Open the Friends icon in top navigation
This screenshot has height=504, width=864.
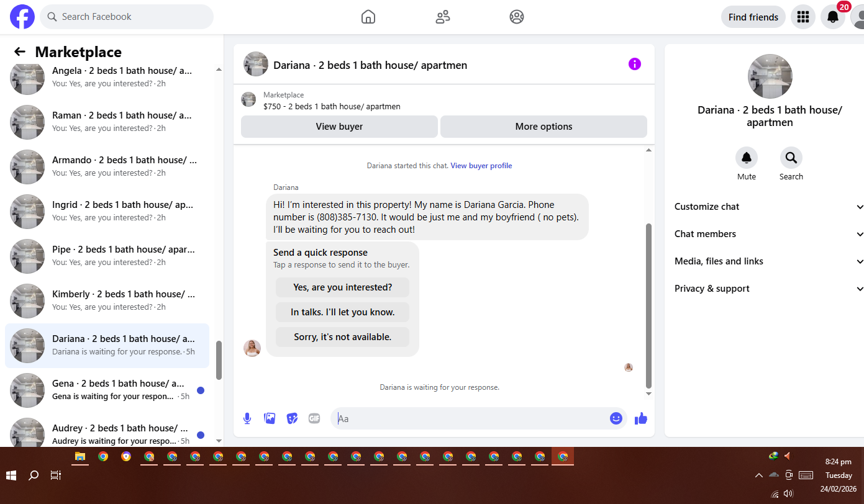[x=443, y=17]
